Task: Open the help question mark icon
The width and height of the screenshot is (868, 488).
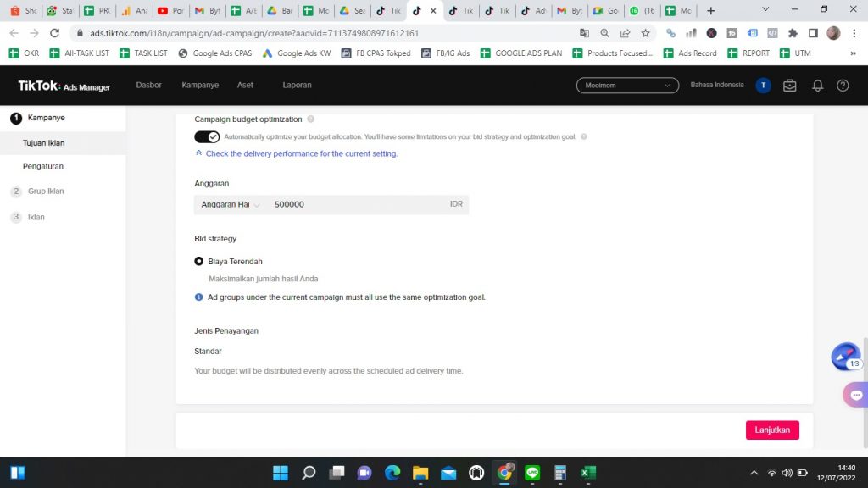Action: [843, 86]
